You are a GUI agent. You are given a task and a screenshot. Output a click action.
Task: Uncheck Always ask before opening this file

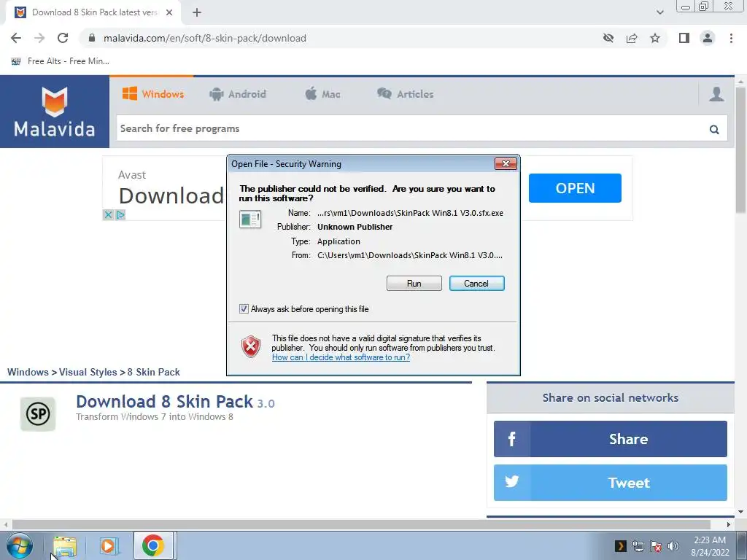(x=244, y=309)
